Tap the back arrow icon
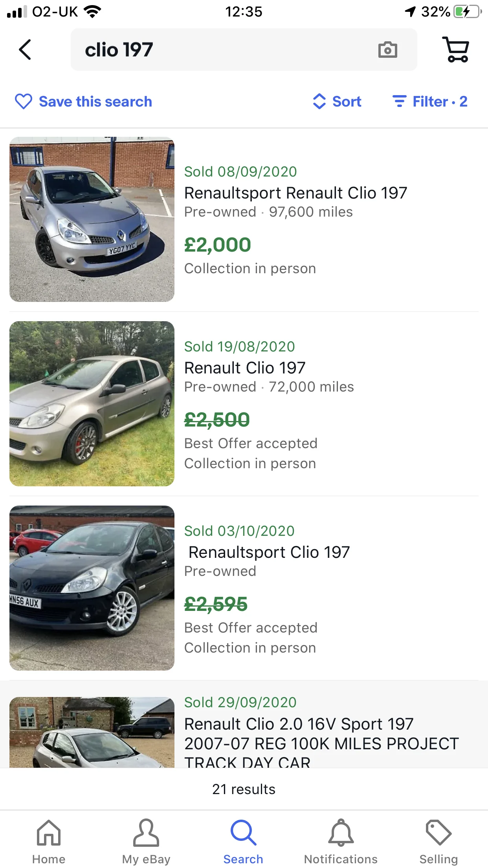The height and width of the screenshot is (868, 488). point(25,50)
